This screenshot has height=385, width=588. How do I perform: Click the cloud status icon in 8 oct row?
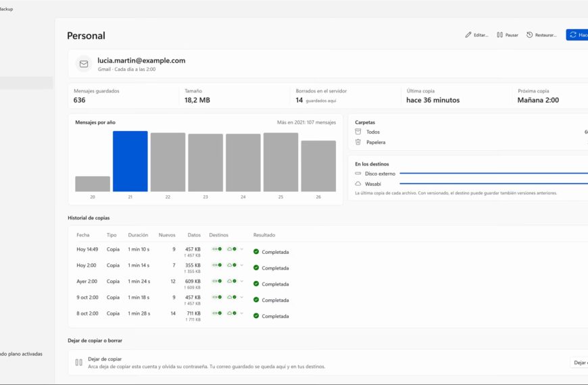click(x=232, y=313)
